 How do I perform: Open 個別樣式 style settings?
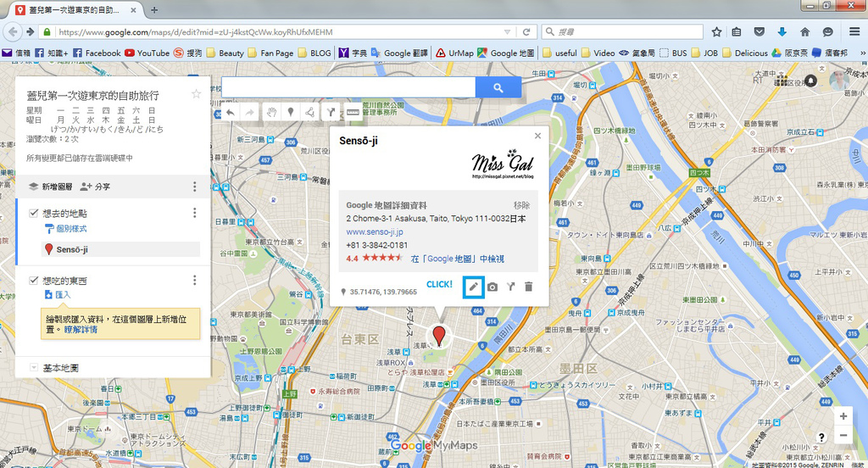tap(66, 228)
